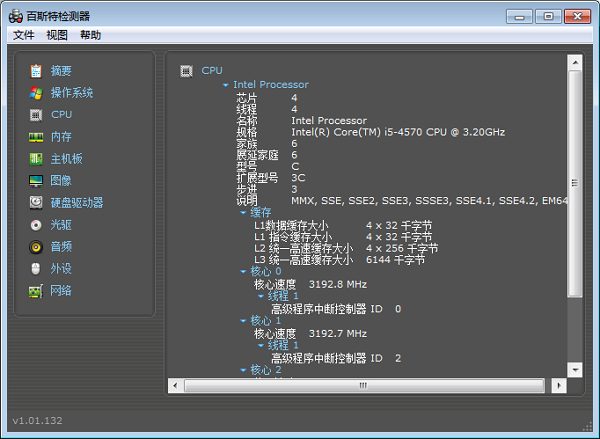Click the vertical scrollbar up arrow

pyautogui.click(x=575, y=62)
